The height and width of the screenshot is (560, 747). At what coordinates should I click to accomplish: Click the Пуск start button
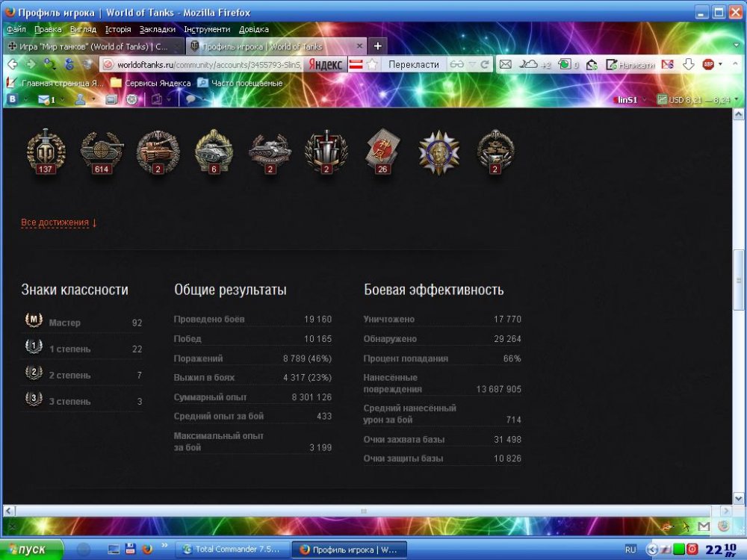pyautogui.click(x=31, y=549)
